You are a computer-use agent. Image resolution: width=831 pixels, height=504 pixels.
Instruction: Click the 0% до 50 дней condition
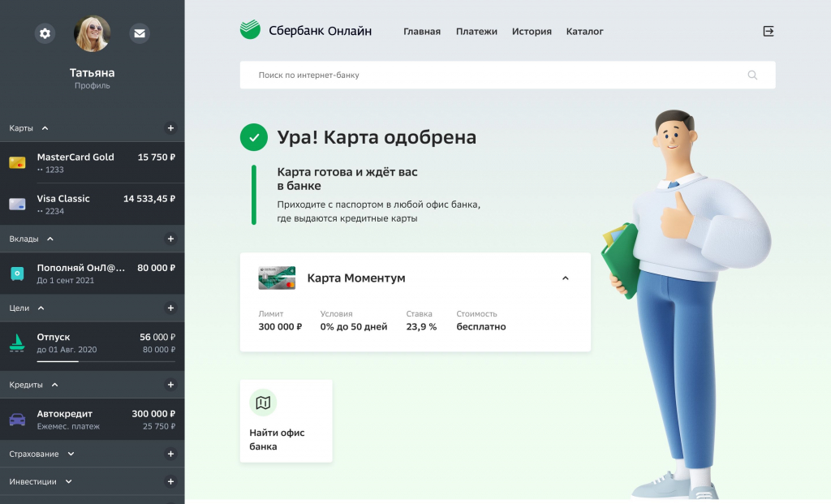point(354,327)
